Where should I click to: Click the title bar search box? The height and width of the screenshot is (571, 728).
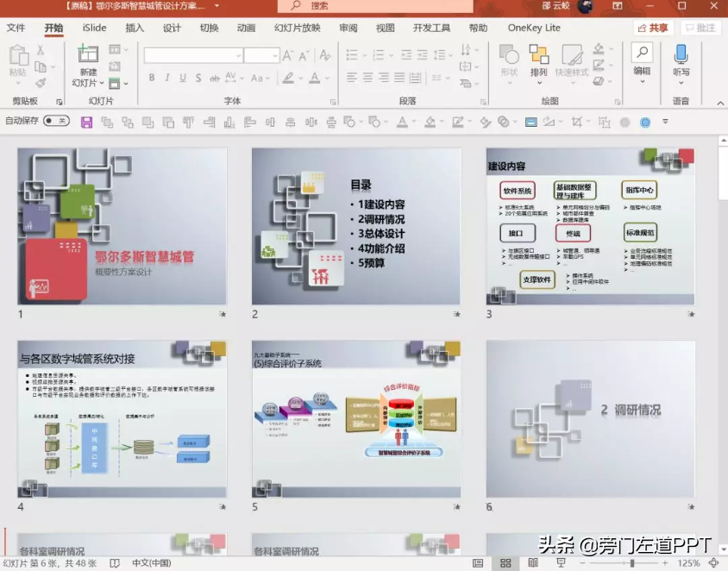click(x=375, y=6)
